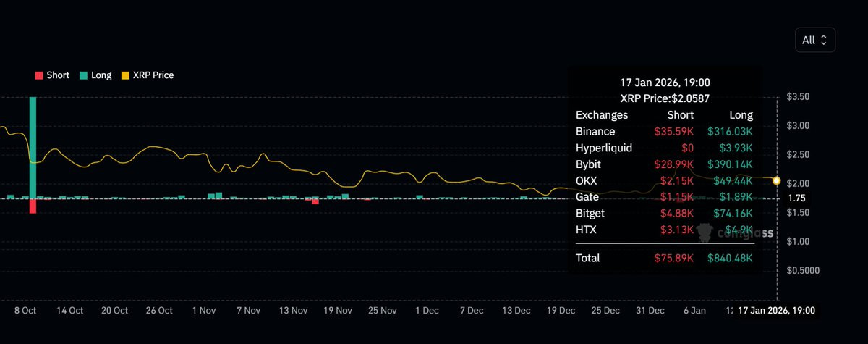Click the 19 Dec date axis label
This screenshot has height=344, width=868.
561,310
